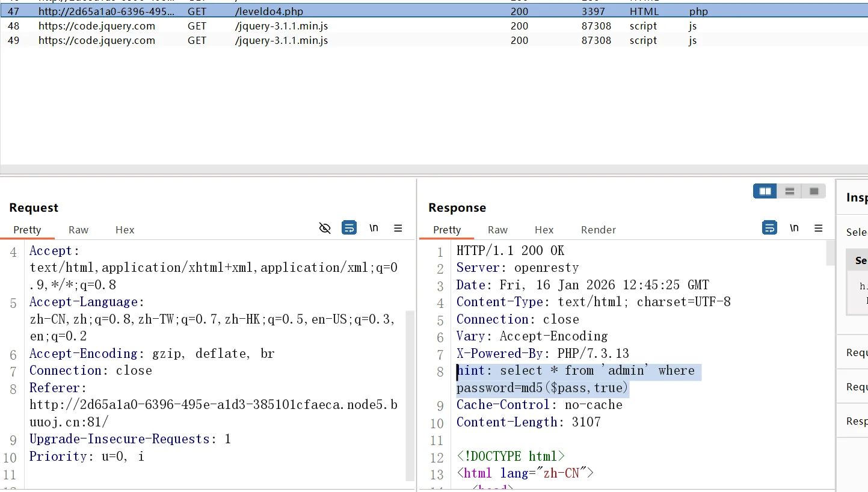Open the Hex tab in Request
This screenshot has width=868, height=492.
click(125, 230)
